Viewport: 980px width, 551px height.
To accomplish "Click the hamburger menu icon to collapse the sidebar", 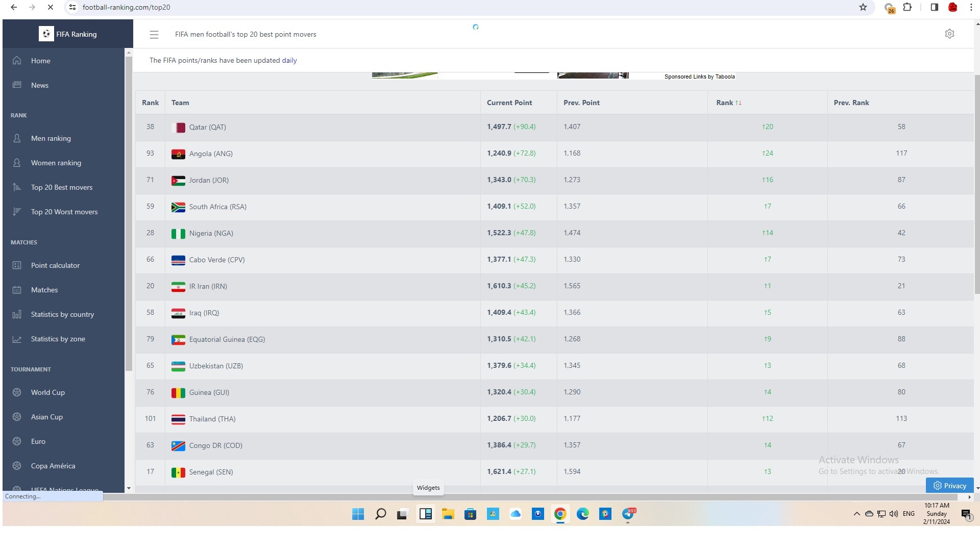I will pos(154,35).
